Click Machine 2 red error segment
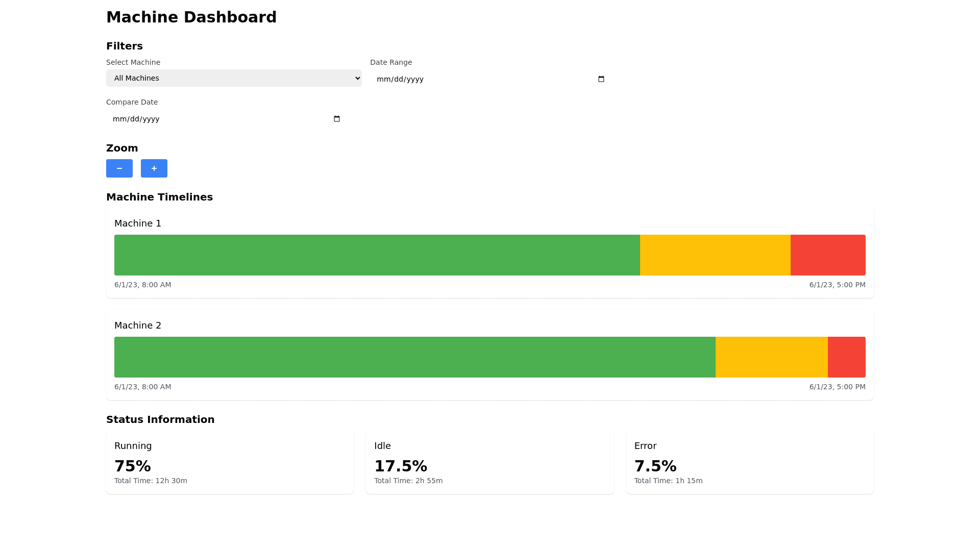The height and width of the screenshot is (551, 980). coord(846,357)
